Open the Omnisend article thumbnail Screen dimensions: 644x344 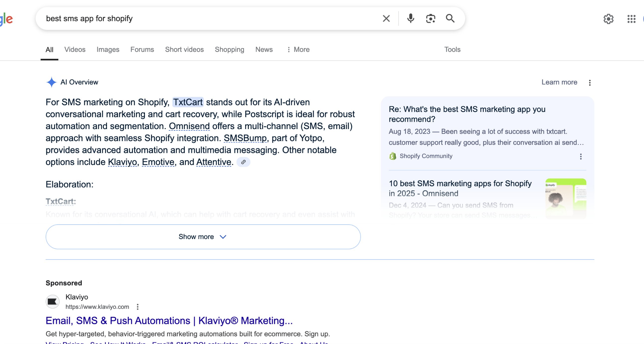tap(566, 198)
